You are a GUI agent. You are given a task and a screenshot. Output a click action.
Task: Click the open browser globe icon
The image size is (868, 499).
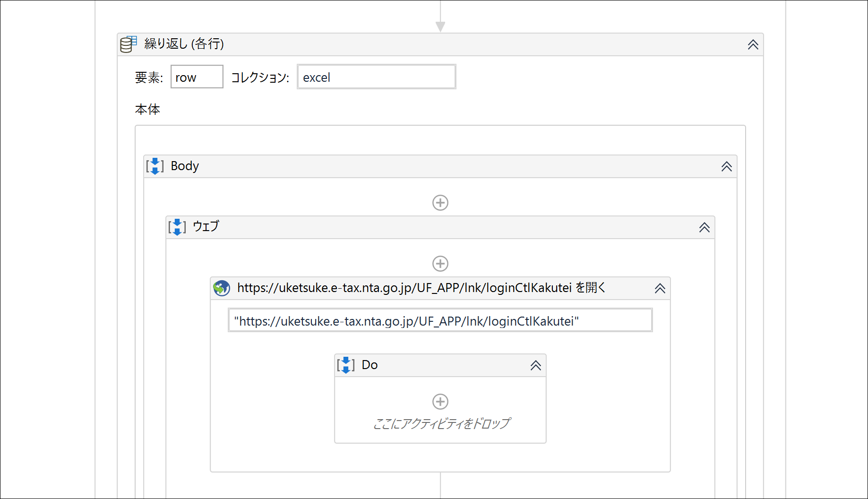(222, 288)
